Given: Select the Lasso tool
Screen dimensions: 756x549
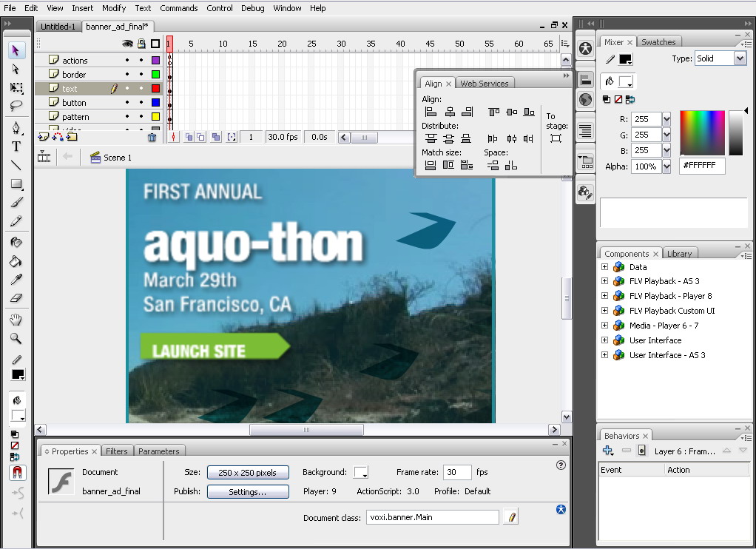Looking at the screenshot, I should pyautogui.click(x=16, y=105).
